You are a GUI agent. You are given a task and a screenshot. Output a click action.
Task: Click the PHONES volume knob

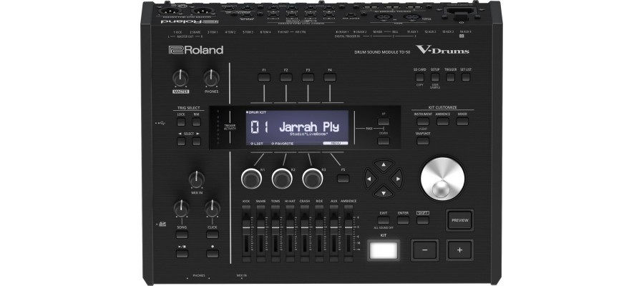(212, 78)
